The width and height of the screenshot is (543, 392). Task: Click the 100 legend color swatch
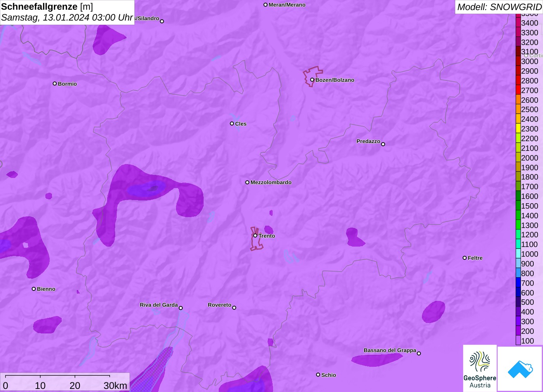[518, 340]
